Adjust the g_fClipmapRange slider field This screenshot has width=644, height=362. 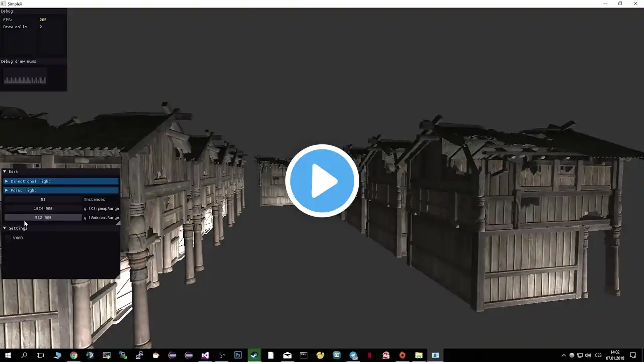[43, 209]
